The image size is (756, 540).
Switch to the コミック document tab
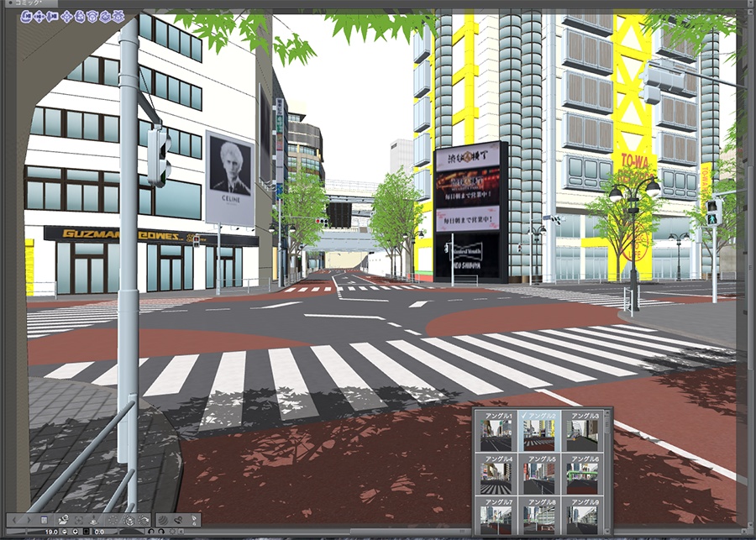pos(25,3)
